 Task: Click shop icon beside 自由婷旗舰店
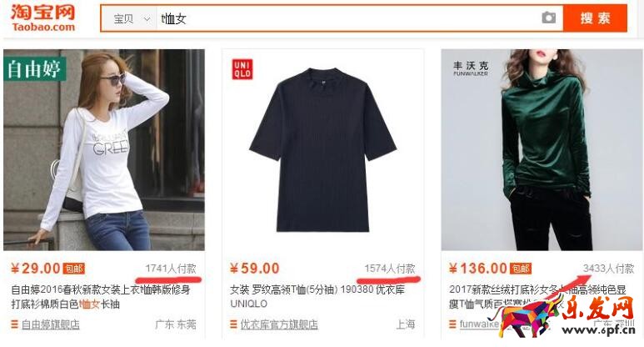coord(14,324)
